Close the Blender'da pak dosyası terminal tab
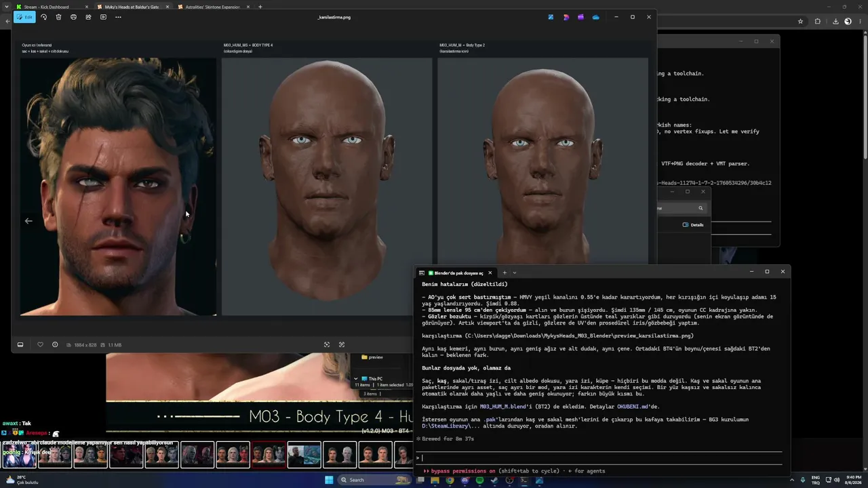 490,273
